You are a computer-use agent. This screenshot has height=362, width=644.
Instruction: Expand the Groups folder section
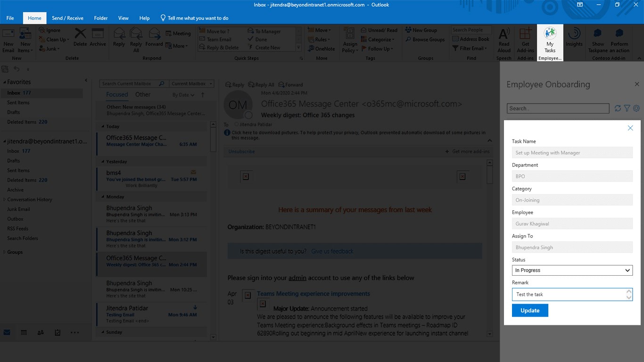5,252
